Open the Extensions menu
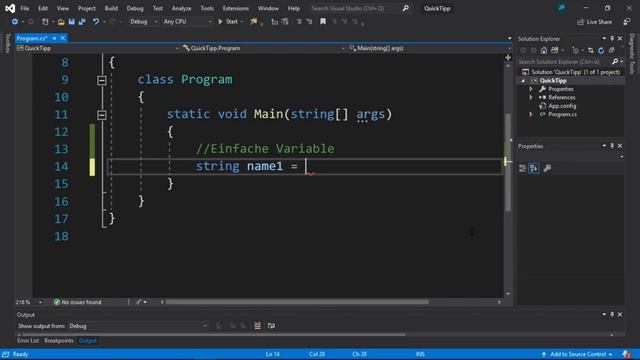640x360 pixels. 236,8
